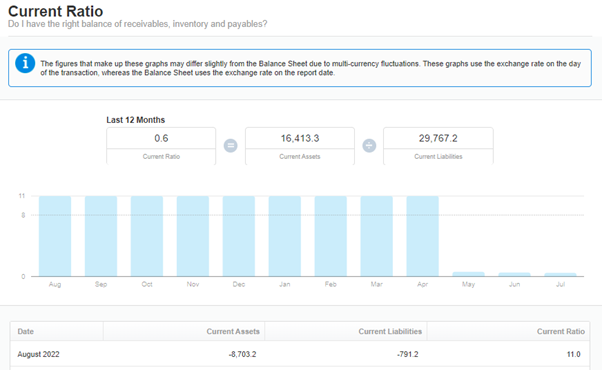
Task: Click the -8,703.2 assets value
Action: (x=242, y=354)
